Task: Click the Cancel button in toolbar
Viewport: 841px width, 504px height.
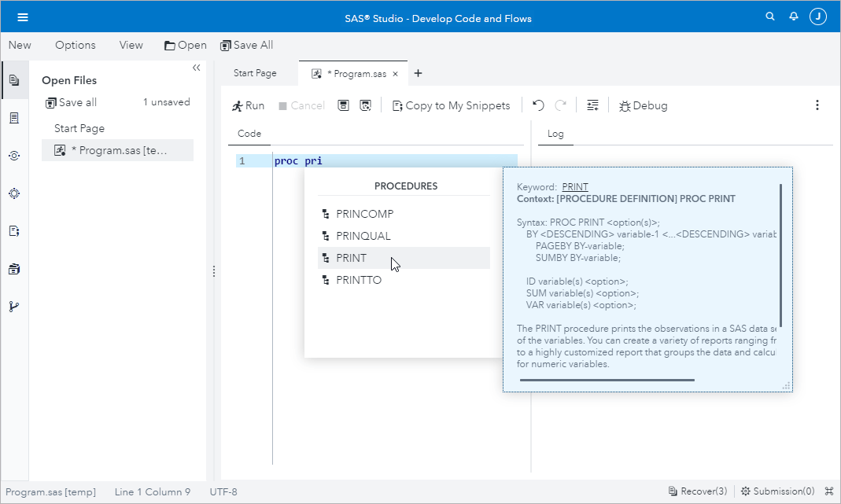Action: click(301, 105)
